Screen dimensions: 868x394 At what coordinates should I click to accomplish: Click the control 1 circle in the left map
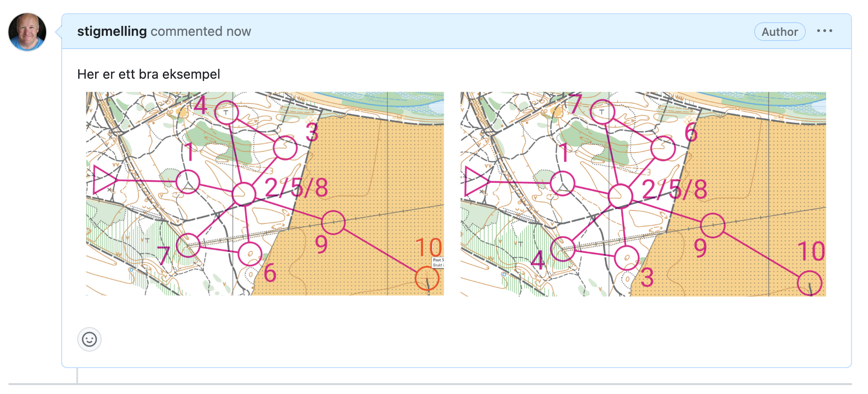188,182
